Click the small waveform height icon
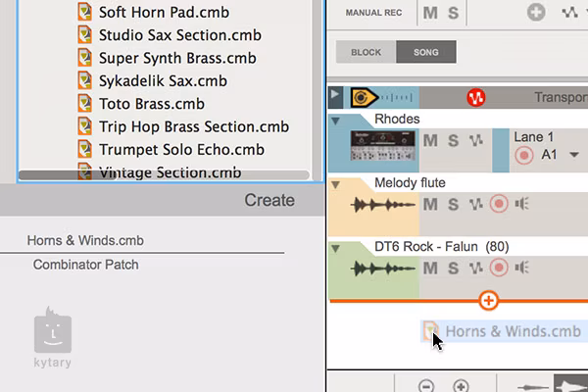588x392 pixels. point(532,386)
